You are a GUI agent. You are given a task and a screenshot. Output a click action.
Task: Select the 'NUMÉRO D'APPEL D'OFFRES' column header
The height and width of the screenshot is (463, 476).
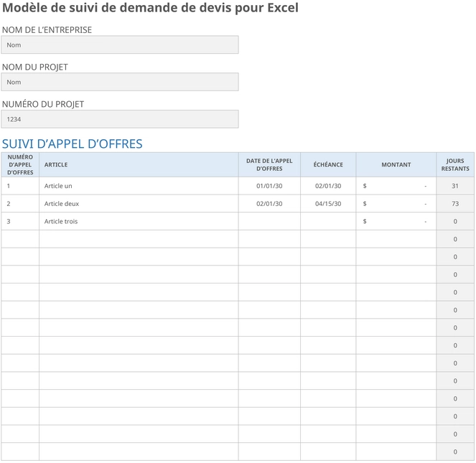20,164
